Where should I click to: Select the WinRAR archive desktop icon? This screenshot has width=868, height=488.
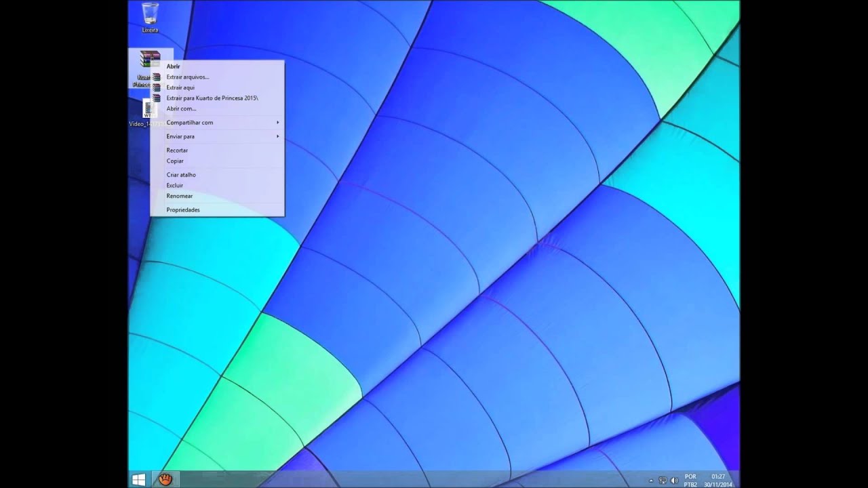tap(149, 68)
